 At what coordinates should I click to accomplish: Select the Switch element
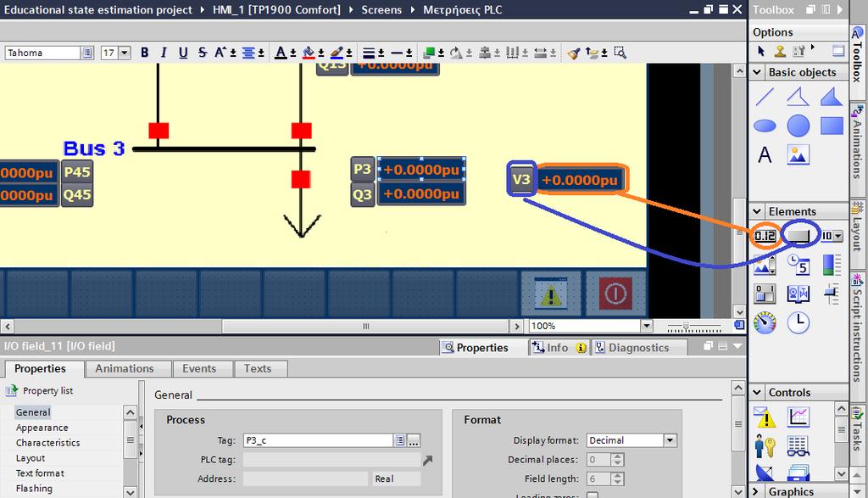[765, 294]
